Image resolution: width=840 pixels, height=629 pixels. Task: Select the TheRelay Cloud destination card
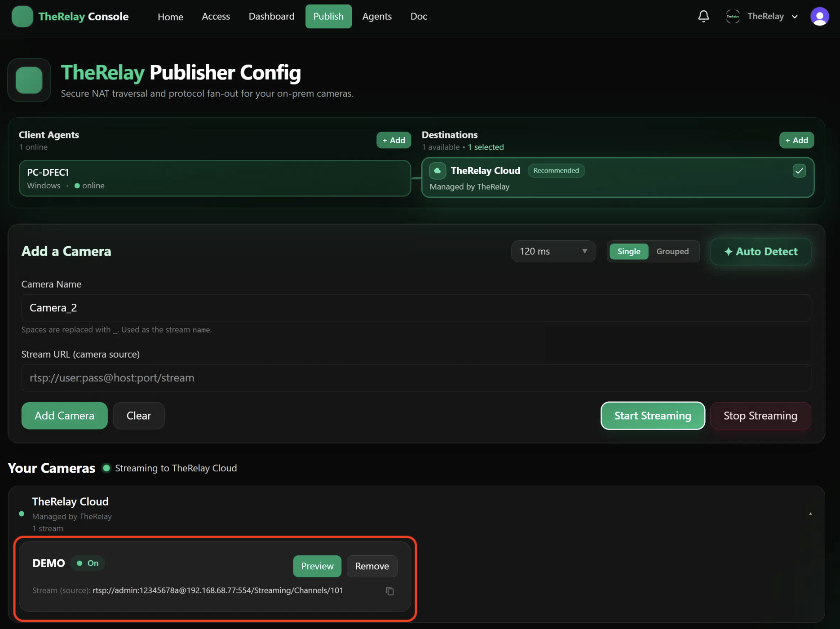click(x=618, y=177)
